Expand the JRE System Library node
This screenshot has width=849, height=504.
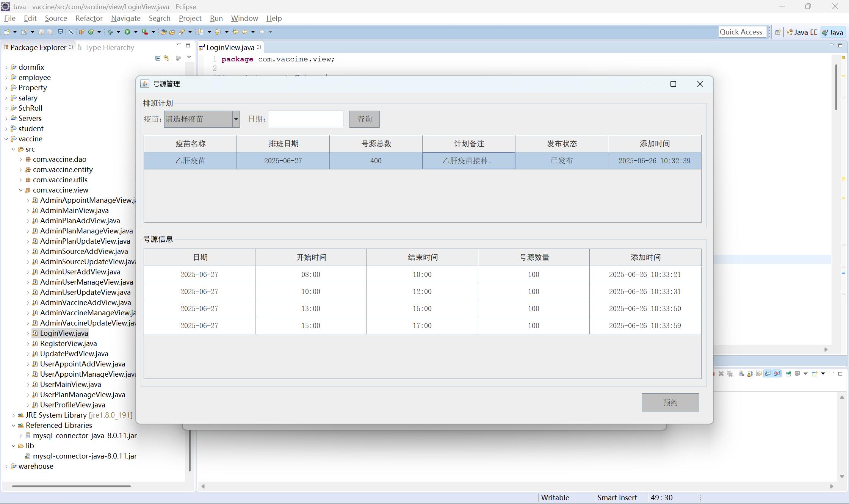coord(13,415)
